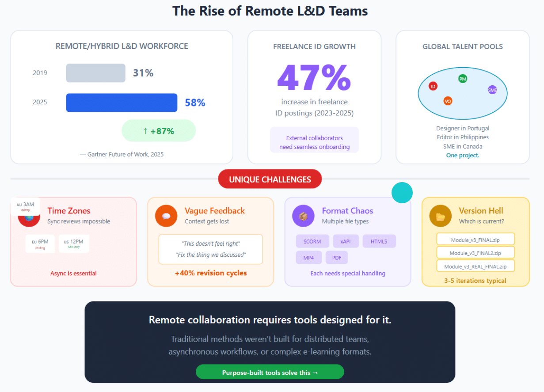Click the External collaborators callout box
544x392 pixels.
(314, 142)
